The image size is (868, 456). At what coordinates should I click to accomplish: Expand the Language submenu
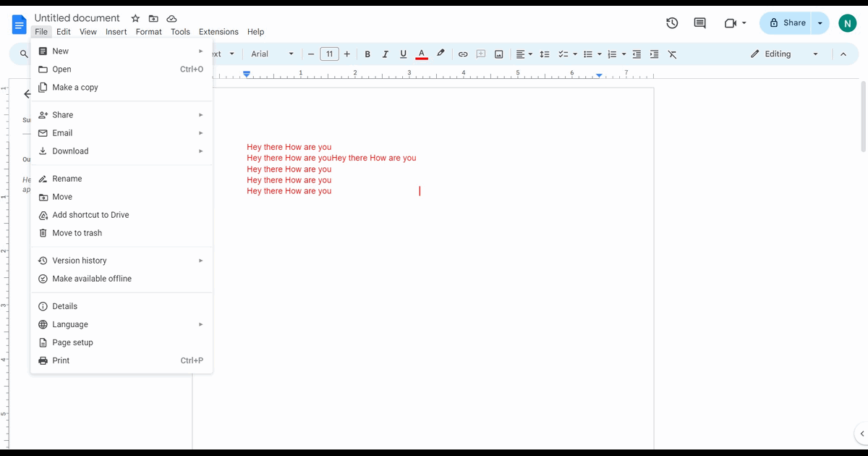122,324
